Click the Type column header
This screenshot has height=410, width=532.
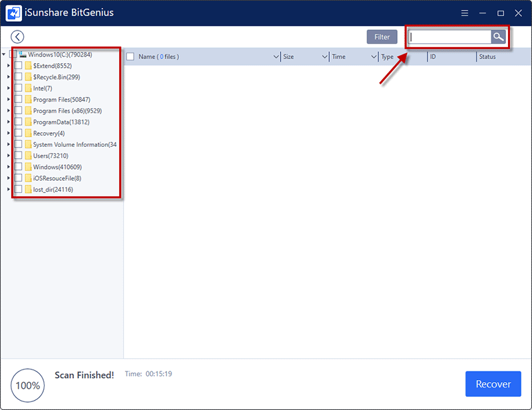387,56
